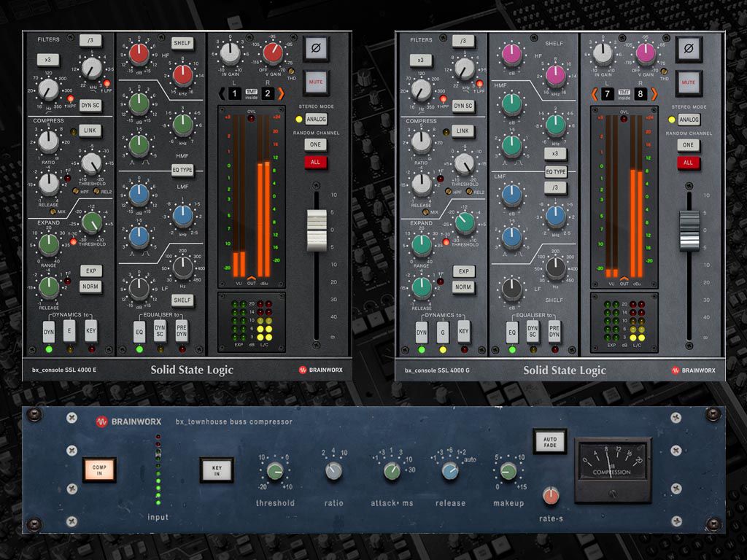Viewport: 747px width, 560px height.
Task: Click the threshold knob on townhouse buss compressor
Action: (x=275, y=472)
